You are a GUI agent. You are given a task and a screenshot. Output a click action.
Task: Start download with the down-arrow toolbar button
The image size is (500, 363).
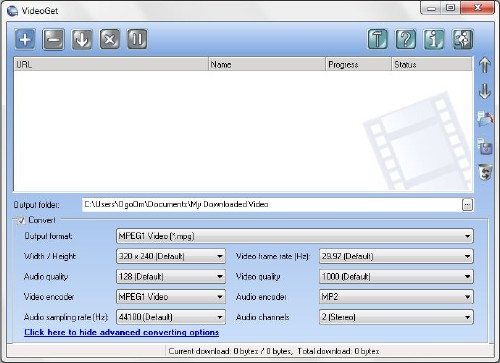point(82,39)
